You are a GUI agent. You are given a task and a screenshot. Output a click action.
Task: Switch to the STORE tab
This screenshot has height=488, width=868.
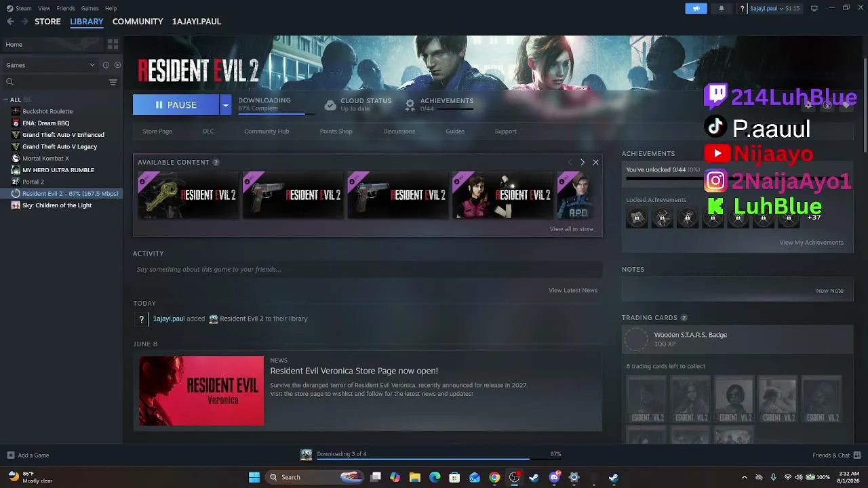pyautogui.click(x=47, y=22)
